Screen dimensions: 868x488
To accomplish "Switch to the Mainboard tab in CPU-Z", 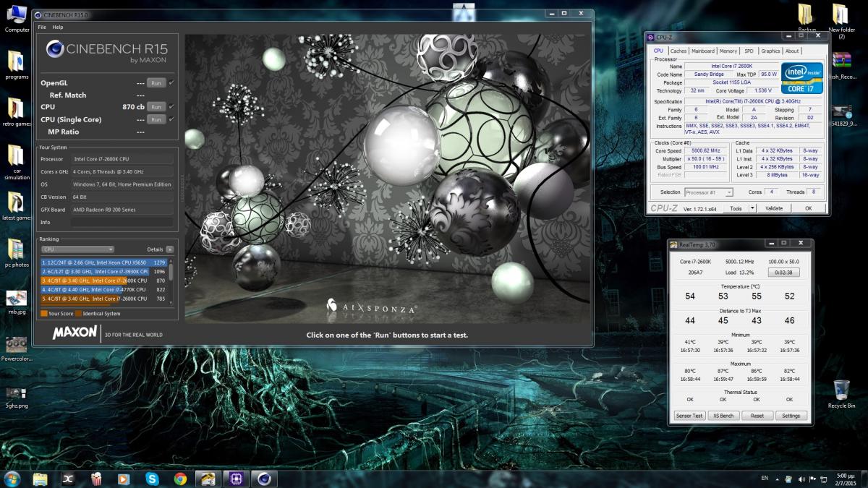I will (703, 51).
